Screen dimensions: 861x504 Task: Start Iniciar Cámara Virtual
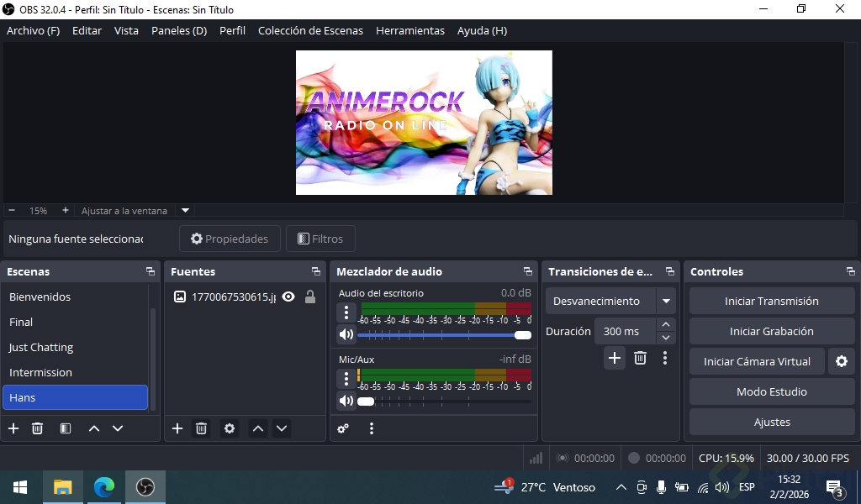pyautogui.click(x=757, y=361)
